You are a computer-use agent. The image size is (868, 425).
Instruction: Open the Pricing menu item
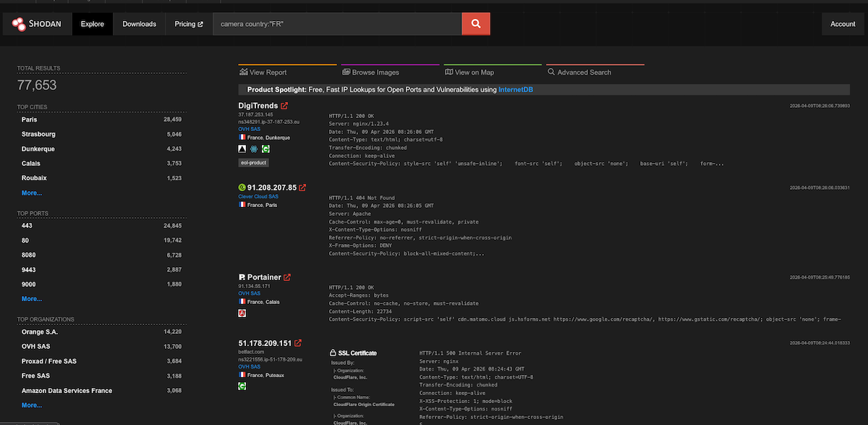189,24
